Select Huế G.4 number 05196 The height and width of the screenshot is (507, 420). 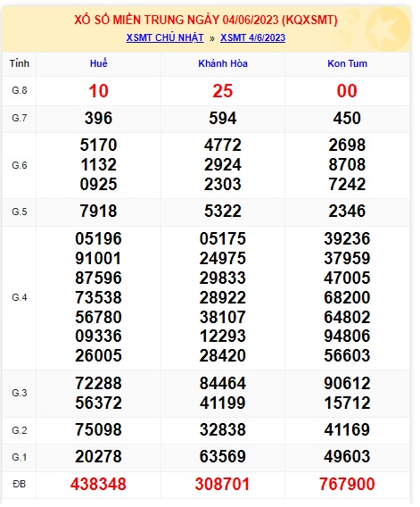tap(99, 239)
